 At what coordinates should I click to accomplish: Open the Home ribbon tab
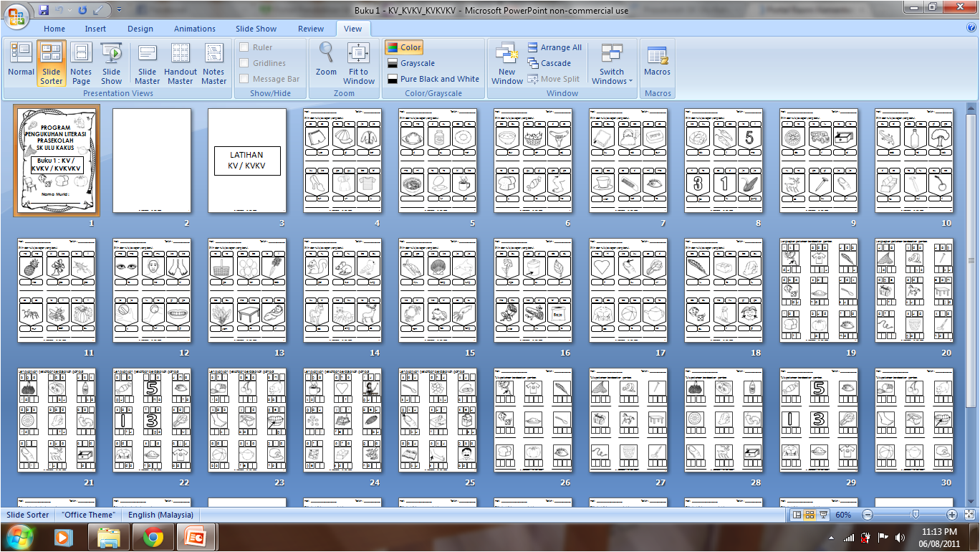(54, 29)
